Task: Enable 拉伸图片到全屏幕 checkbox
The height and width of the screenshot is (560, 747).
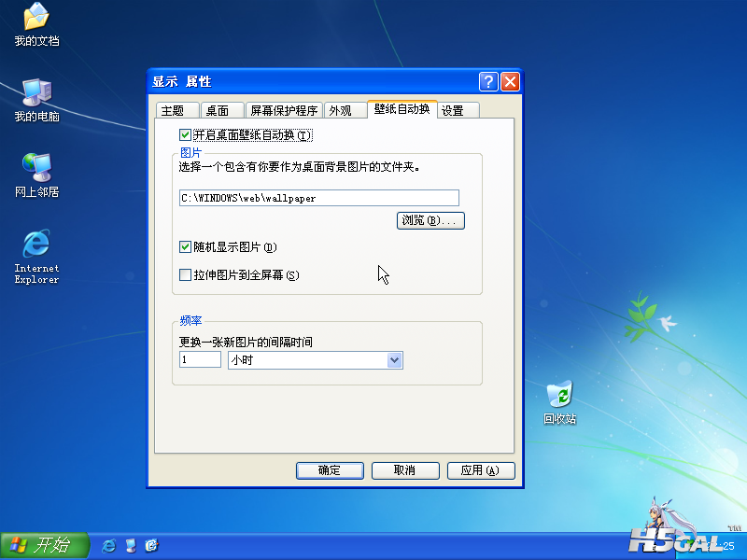Action: 185,274
